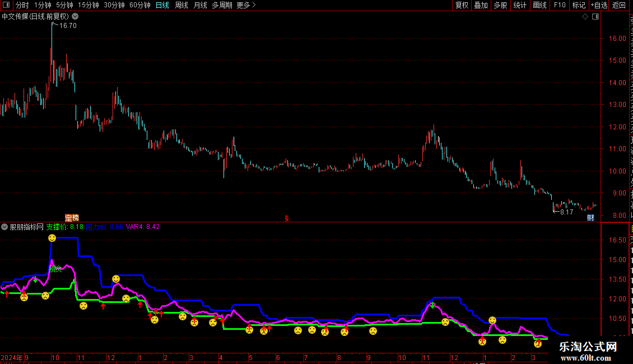This screenshot has width=633, height=364.
Task: Open the 股朋指标网 indicator dropdown
Action: point(4,227)
